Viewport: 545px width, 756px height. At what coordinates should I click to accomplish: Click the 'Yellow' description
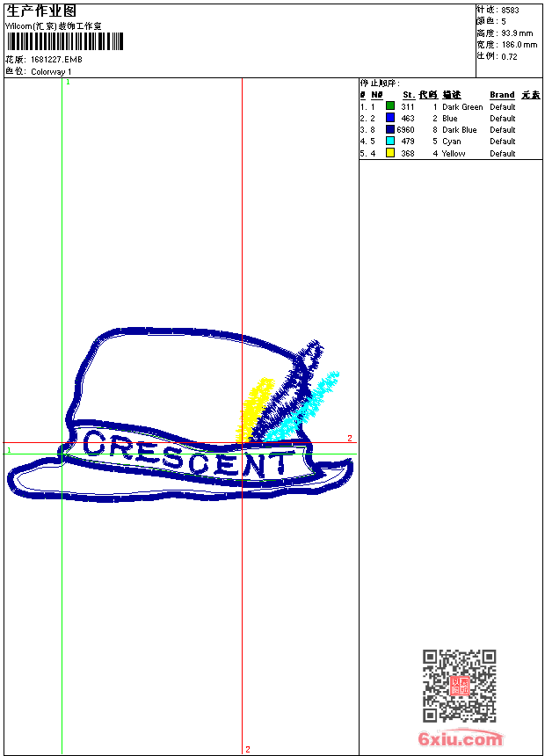[x=454, y=153]
